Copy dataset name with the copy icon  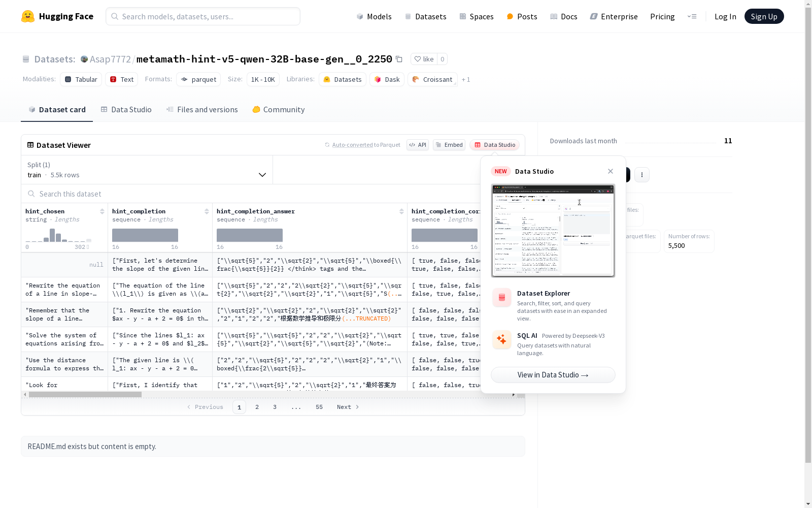click(399, 59)
